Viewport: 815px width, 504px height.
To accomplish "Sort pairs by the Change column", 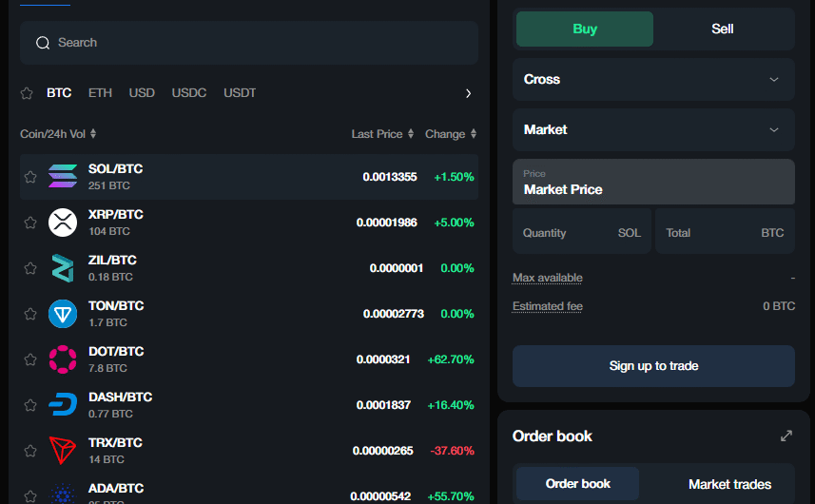I will tap(450, 134).
